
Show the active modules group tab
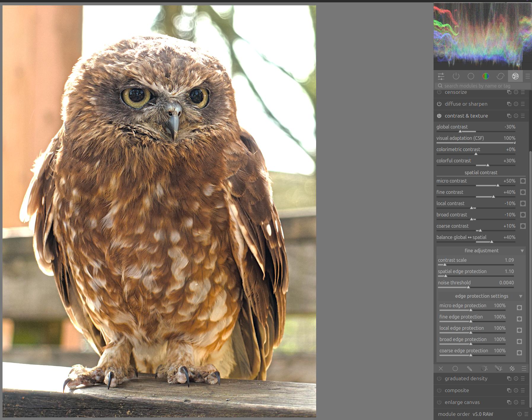(456, 76)
